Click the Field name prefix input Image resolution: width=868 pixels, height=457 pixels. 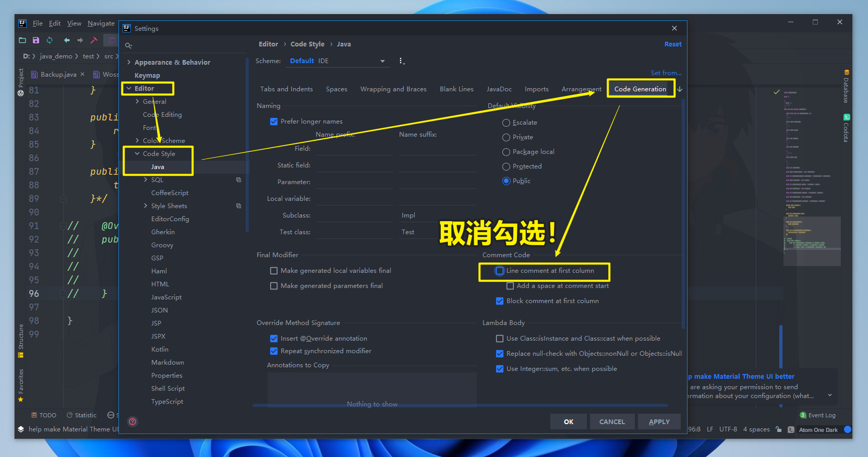354,149
